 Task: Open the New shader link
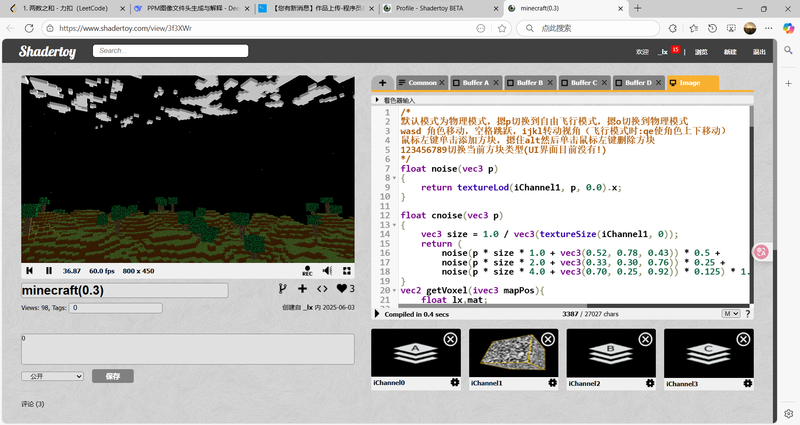730,52
